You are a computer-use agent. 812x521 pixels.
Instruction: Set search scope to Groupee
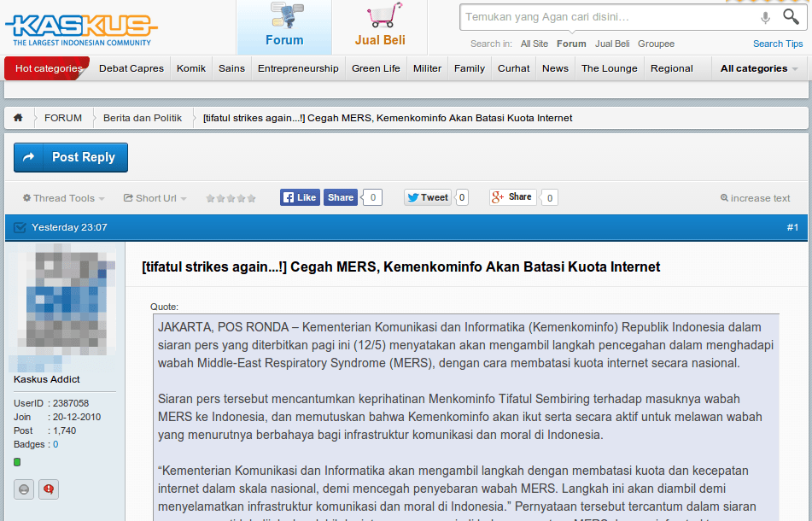[656, 44]
